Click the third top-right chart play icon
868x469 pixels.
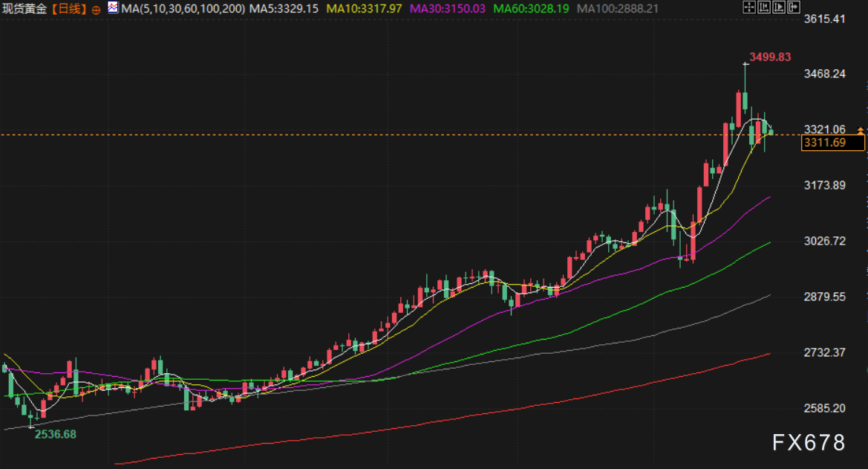click(779, 9)
